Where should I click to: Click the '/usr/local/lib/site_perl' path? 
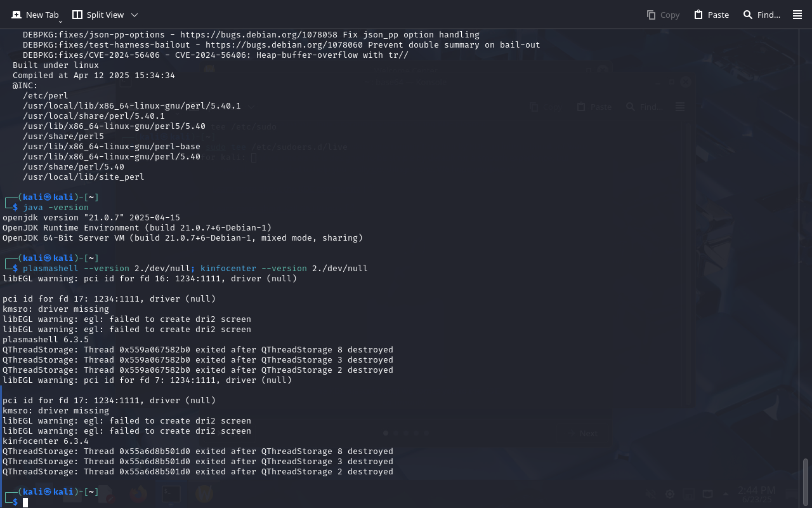pyautogui.click(x=84, y=177)
